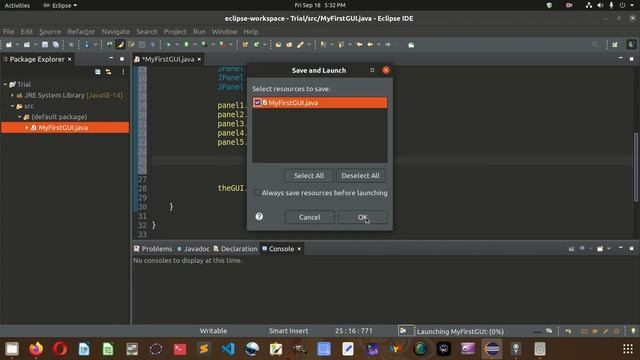The height and width of the screenshot is (360, 640).
Task: Switch to the Javadoc tab
Action: (x=193, y=249)
